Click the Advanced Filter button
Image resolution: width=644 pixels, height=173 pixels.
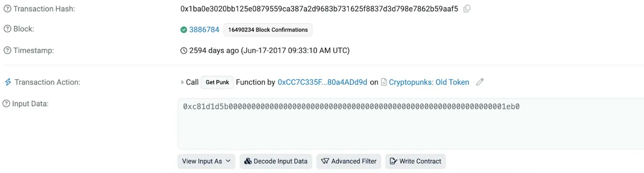pyautogui.click(x=349, y=161)
